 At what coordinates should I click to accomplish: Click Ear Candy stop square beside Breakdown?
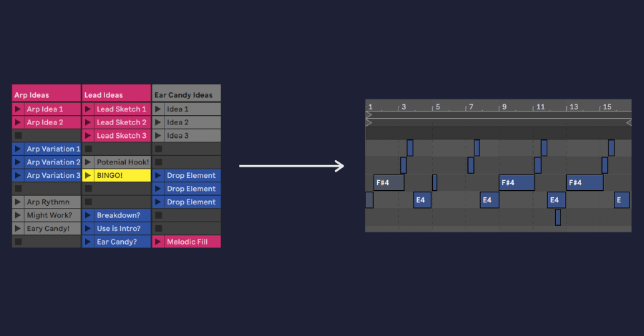pos(159,215)
